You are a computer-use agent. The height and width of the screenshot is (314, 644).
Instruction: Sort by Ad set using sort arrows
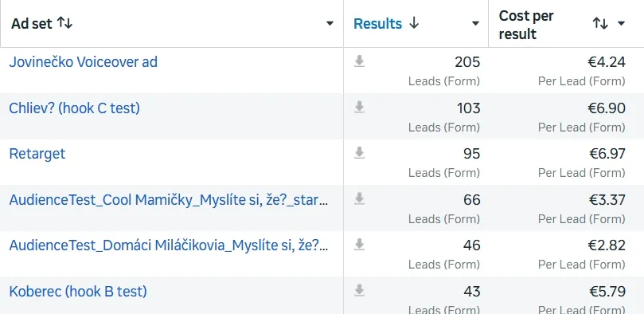[64, 23]
